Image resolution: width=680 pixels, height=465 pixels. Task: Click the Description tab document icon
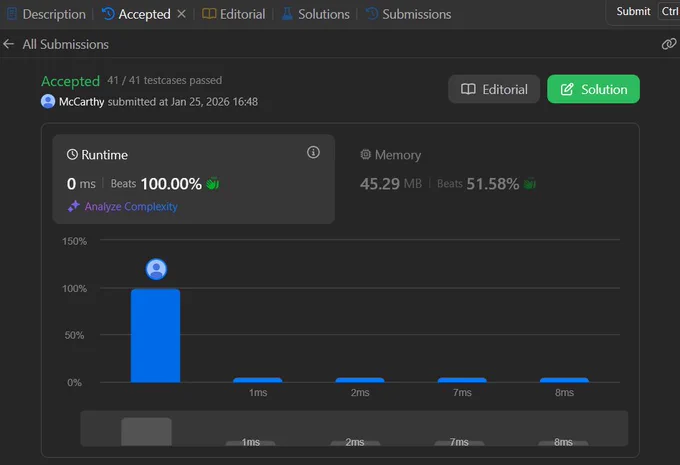12,14
